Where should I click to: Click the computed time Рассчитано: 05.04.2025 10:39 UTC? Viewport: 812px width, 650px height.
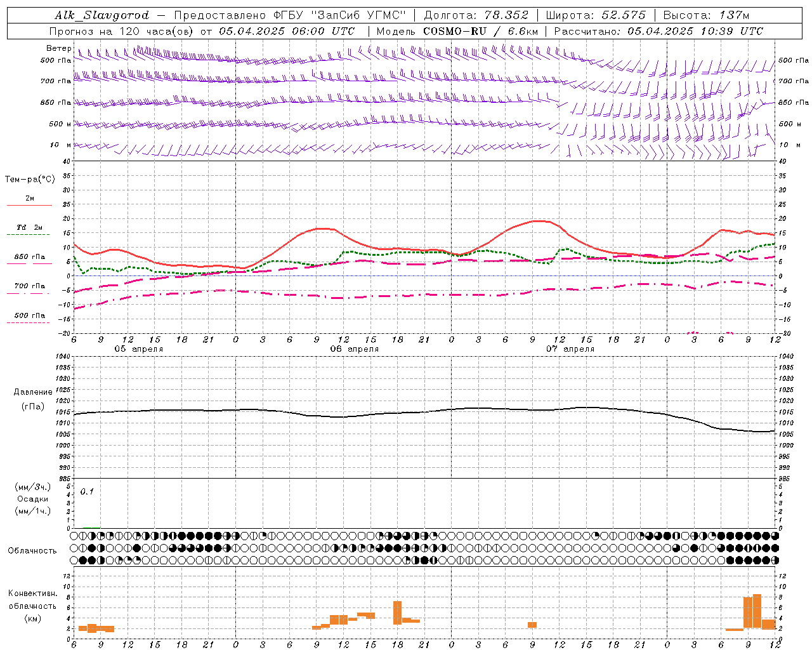tap(658, 31)
